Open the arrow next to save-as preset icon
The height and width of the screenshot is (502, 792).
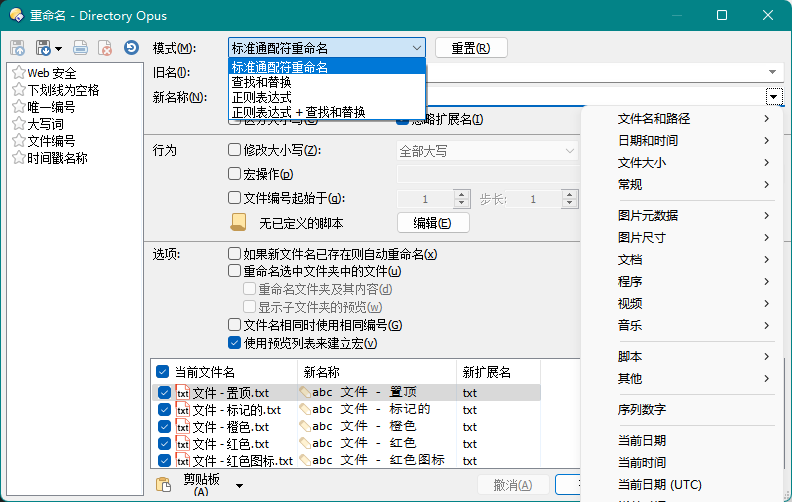coord(59,48)
